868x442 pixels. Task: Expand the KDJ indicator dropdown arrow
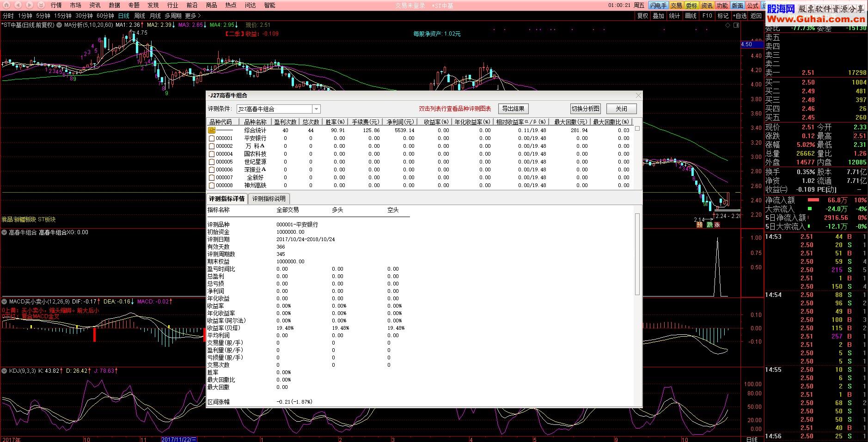4,370
